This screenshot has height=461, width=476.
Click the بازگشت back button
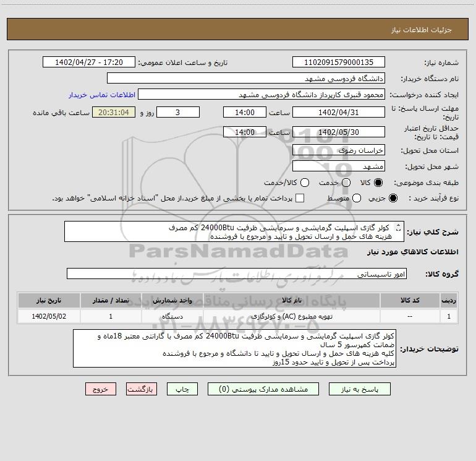coord(142,389)
